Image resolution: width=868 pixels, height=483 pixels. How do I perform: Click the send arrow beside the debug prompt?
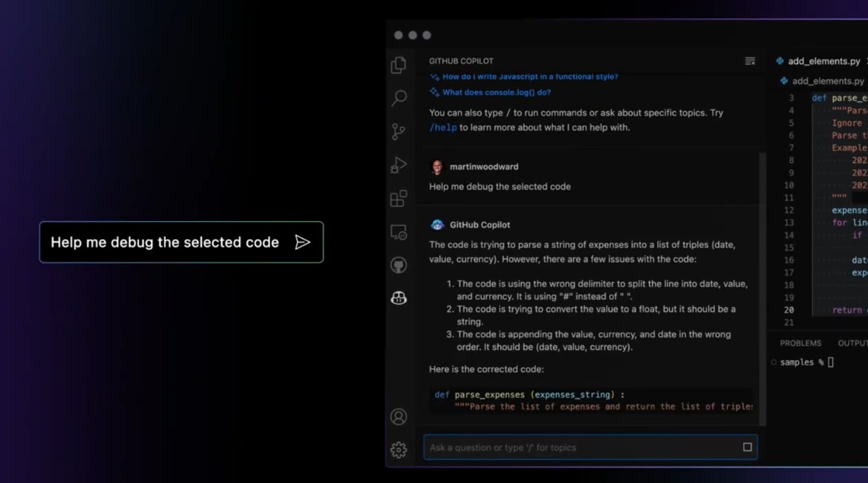click(303, 242)
